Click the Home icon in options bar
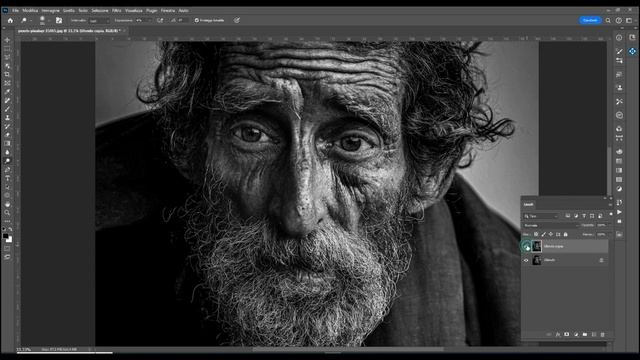This screenshot has height=360, width=640. click(10, 20)
